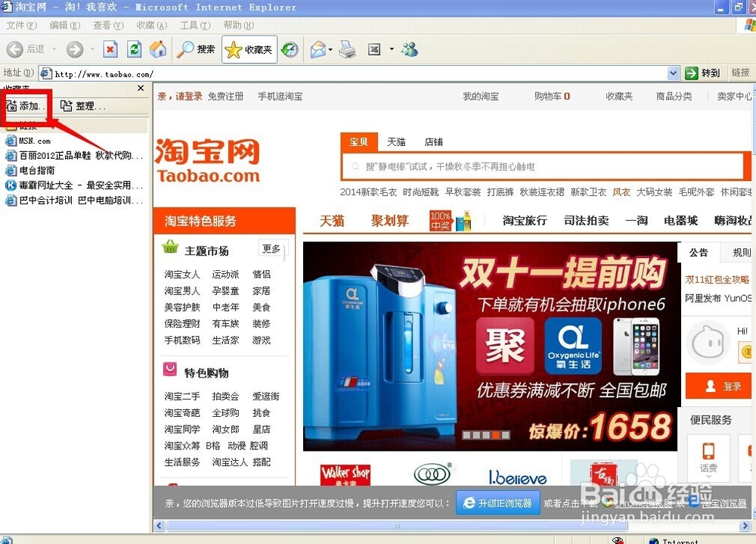Click the 话费 phone recharge icon
The height and width of the screenshot is (544, 756).
pos(708,457)
